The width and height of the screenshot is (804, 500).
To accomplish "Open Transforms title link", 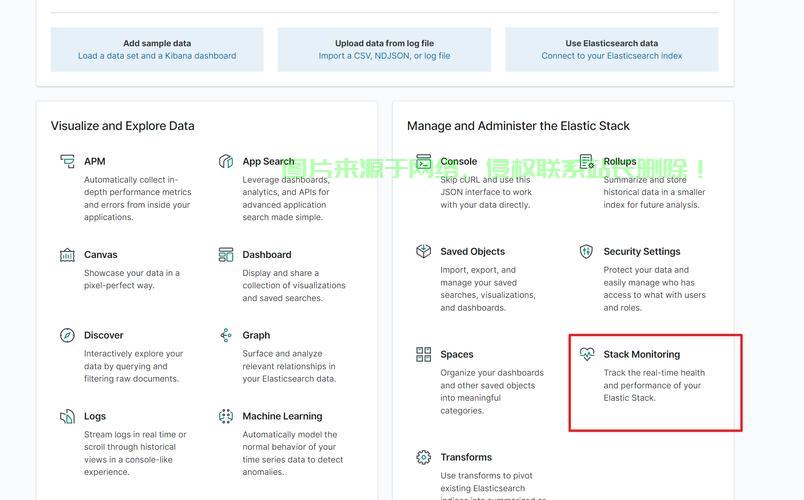I will [x=466, y=457].
